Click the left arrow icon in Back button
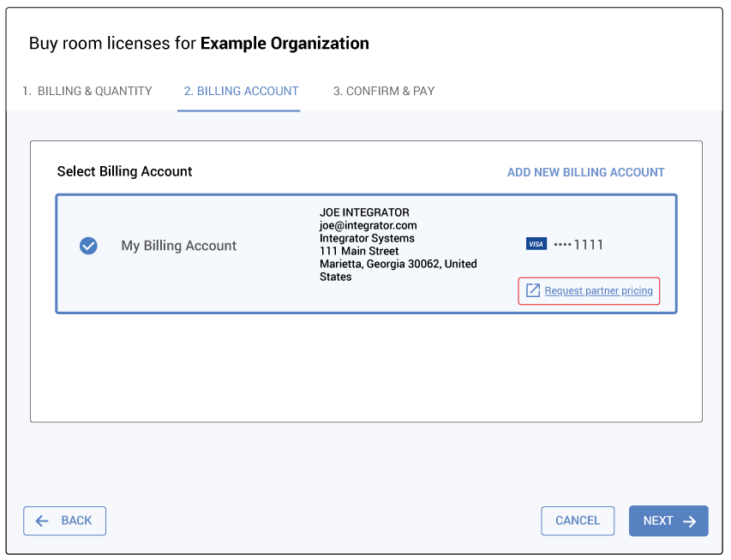This screenshot has height=560, width=731. tap(42, 521)
